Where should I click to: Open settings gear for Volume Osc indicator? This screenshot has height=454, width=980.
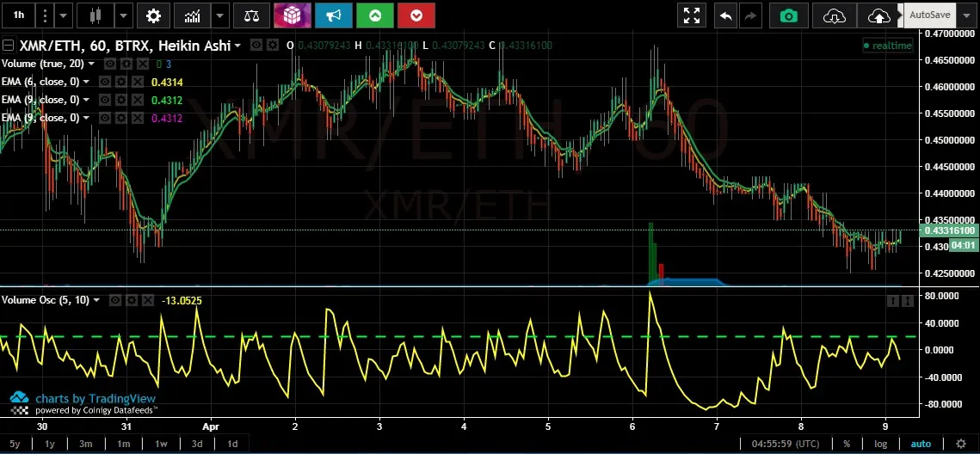coord(132,300)
